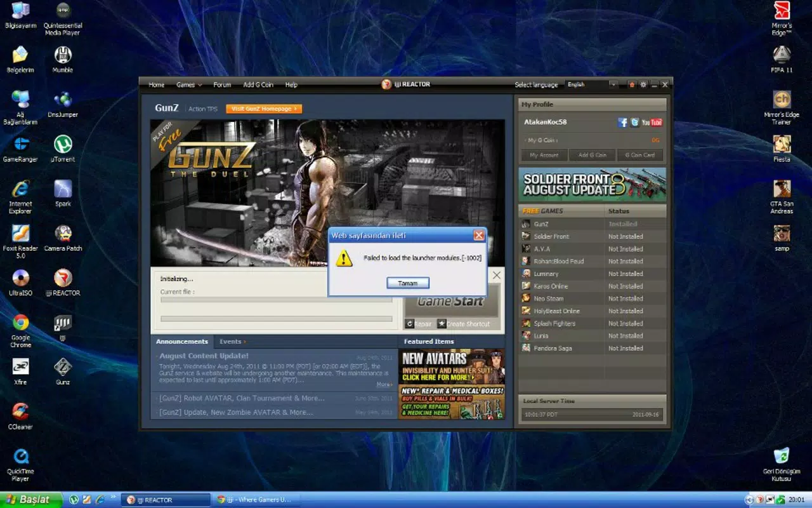Close the Initializing progress panel
Viewport: 812px width, 508px height.
pos(497,276)
